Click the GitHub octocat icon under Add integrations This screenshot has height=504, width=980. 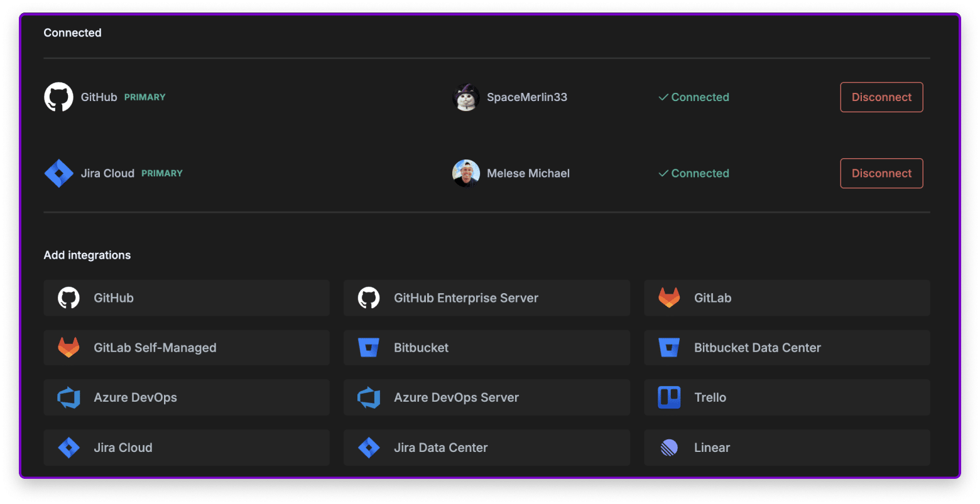tap(68, 298)
